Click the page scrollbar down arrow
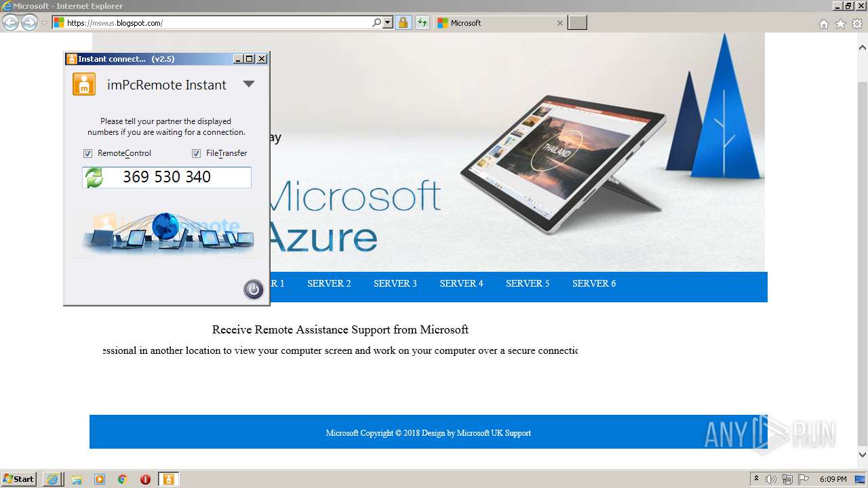The image size is (868, 488). click(x=863, y=455)
